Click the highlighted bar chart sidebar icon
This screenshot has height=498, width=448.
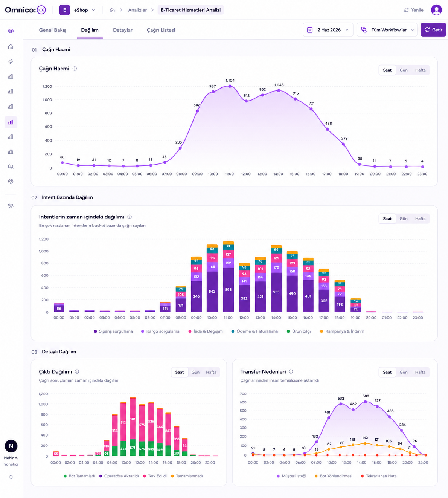point(11,122)
